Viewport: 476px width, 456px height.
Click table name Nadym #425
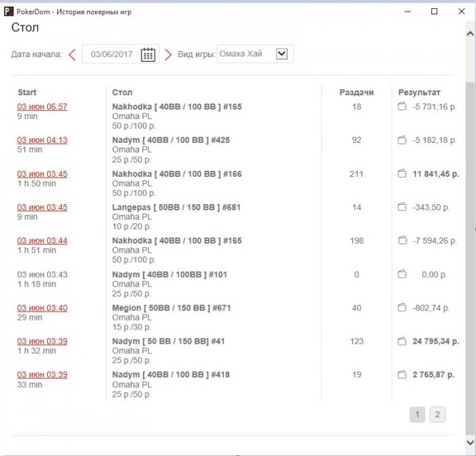(171, 140)
